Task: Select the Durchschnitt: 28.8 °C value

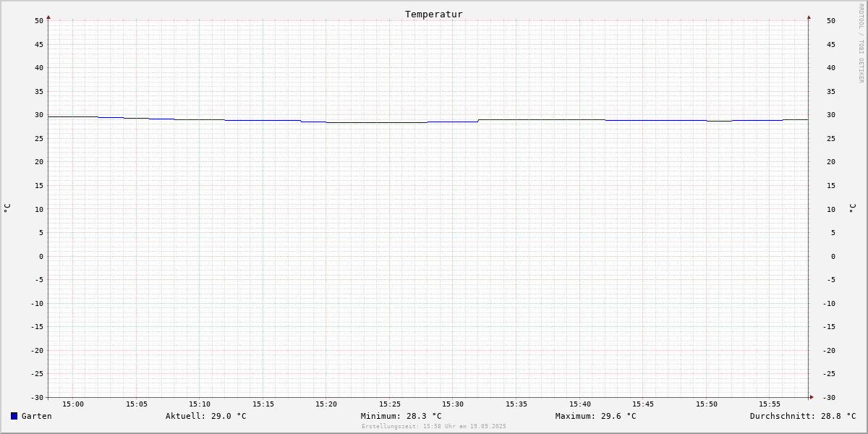Action: [803, 416]
